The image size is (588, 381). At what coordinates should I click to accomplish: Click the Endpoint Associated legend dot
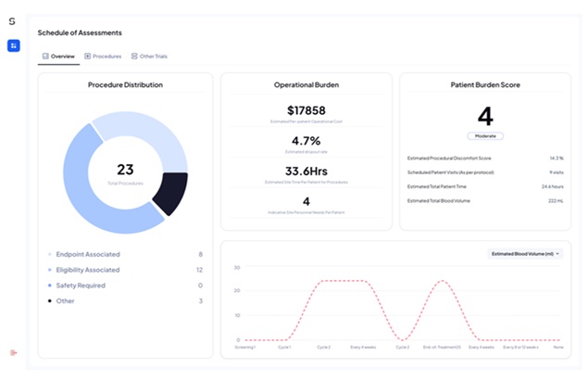[49, 254]
